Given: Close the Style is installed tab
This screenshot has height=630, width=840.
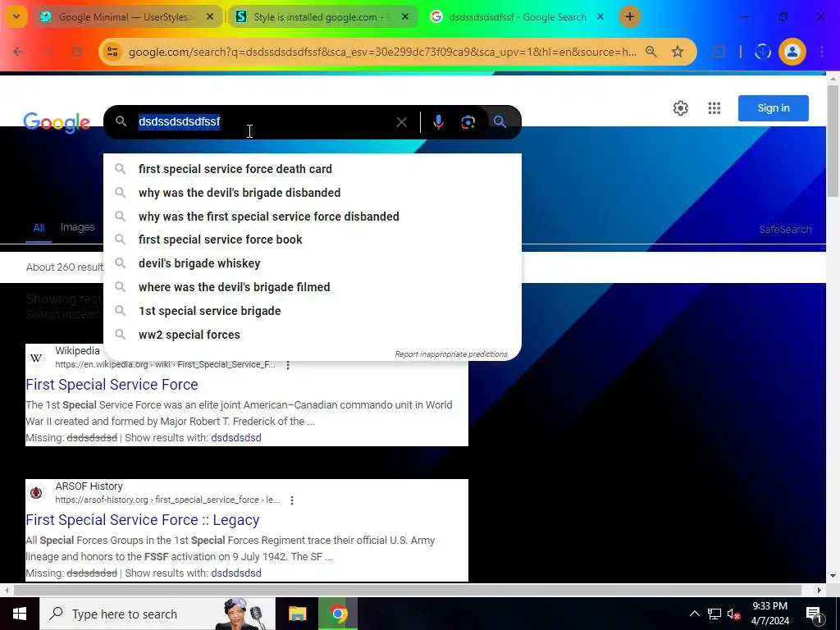Looking at the screenshot, I should pyautogui.click(x=405, y=17).
